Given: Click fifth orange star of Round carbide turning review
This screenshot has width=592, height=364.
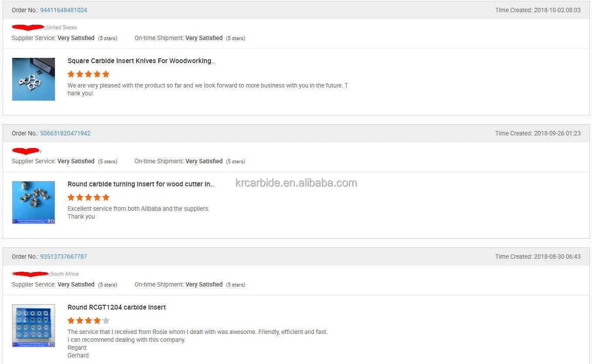Looking at the screenshot, I should click(x=106, y=197).
